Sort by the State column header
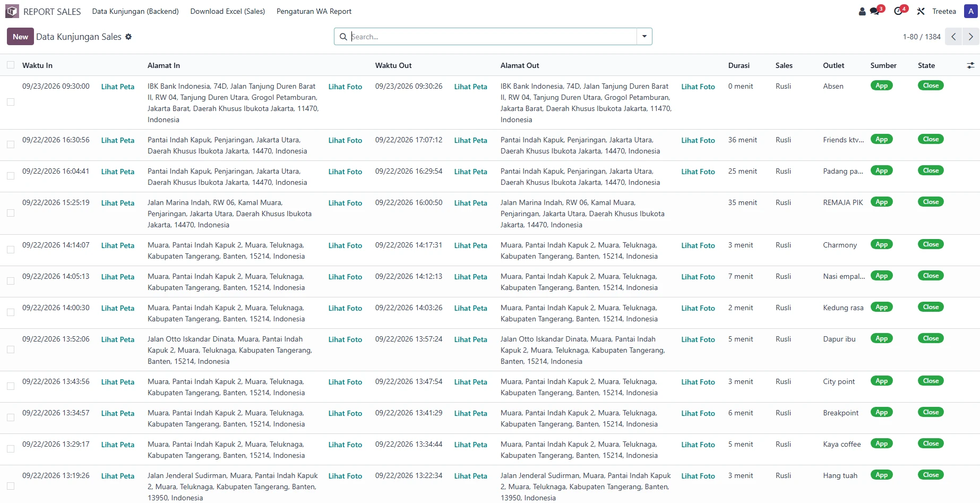Viewport: 980px width, 503px height. [x=926, y=65]
